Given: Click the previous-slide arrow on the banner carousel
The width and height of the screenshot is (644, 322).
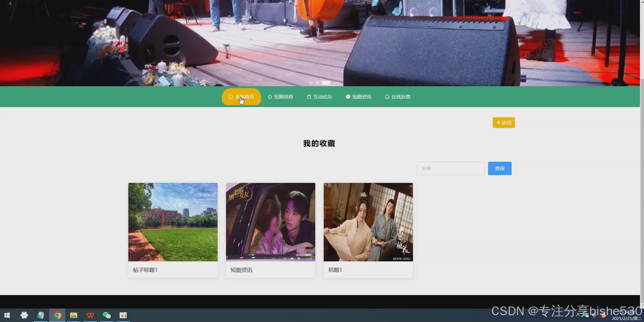Looking at the screenshot, I should [x=10, y=3].
